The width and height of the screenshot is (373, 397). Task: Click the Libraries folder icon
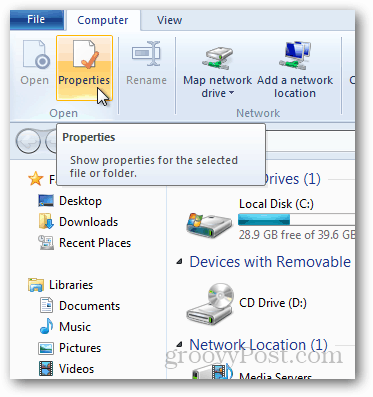[x=36, y=285]
